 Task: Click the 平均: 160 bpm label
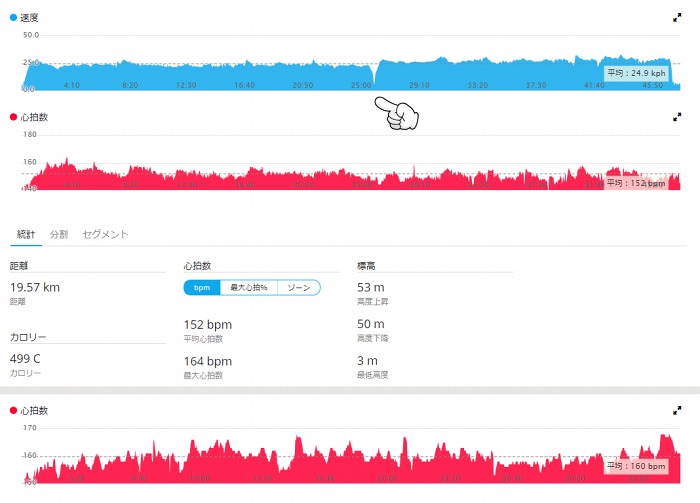pyautogui.click(x=636, y=466)
